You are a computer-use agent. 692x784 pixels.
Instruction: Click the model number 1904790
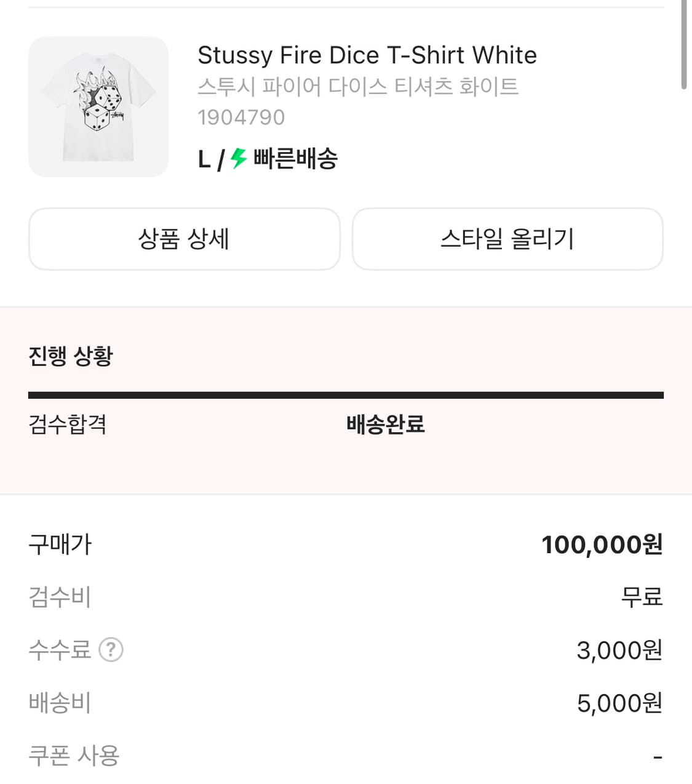(x=241, y=117)
